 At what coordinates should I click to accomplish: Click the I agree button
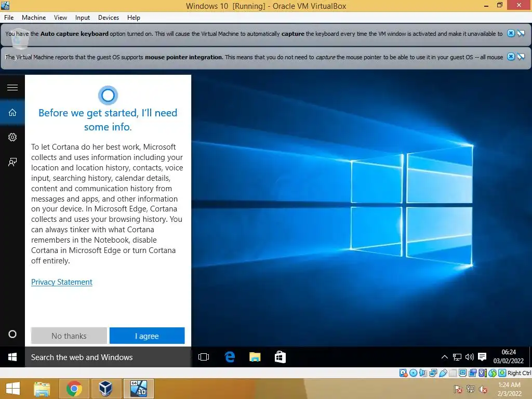147,336
